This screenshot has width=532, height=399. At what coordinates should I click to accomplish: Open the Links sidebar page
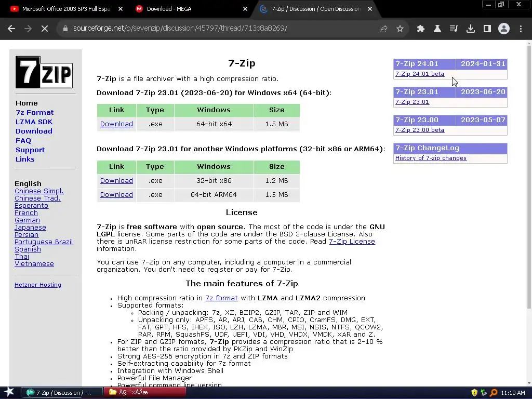25,159
